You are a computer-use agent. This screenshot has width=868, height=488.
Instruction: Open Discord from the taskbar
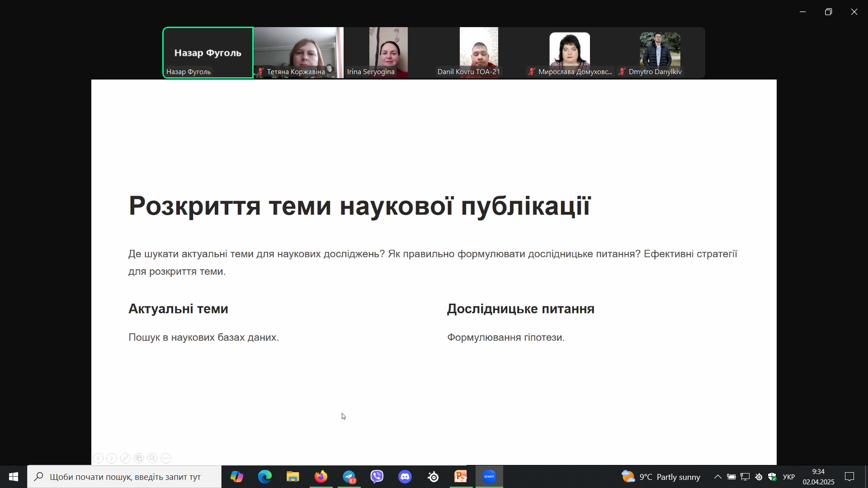[405, 477]
